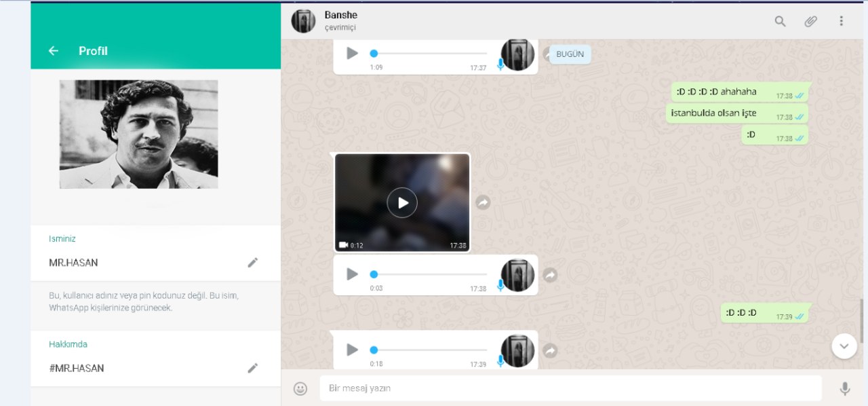Click the back arrow beside Profil

[x=54, y=51]
